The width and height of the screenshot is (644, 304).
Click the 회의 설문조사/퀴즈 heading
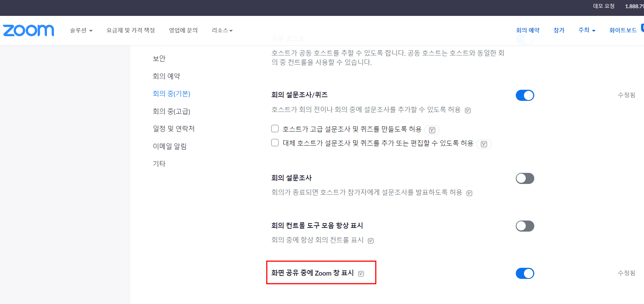click(x=299, y=95)
